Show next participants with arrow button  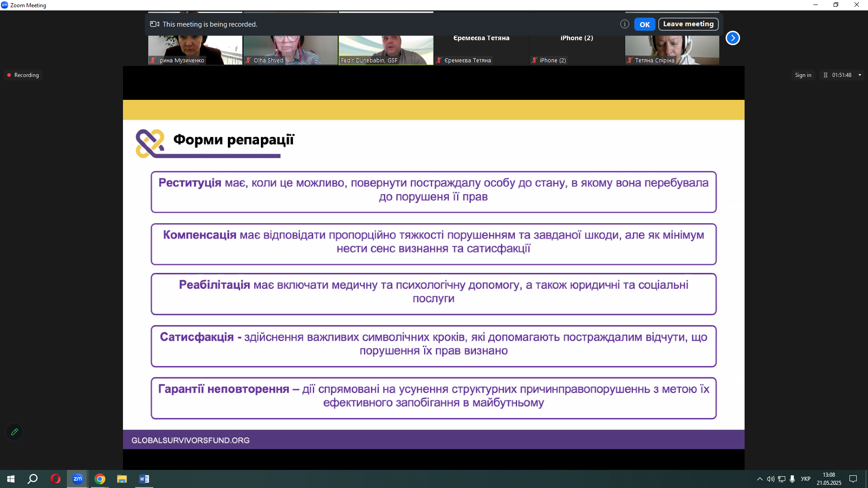(732, 38)
